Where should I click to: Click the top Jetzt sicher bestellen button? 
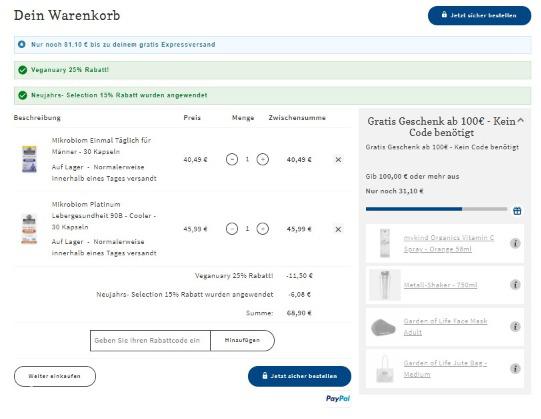tap(479, 16)
